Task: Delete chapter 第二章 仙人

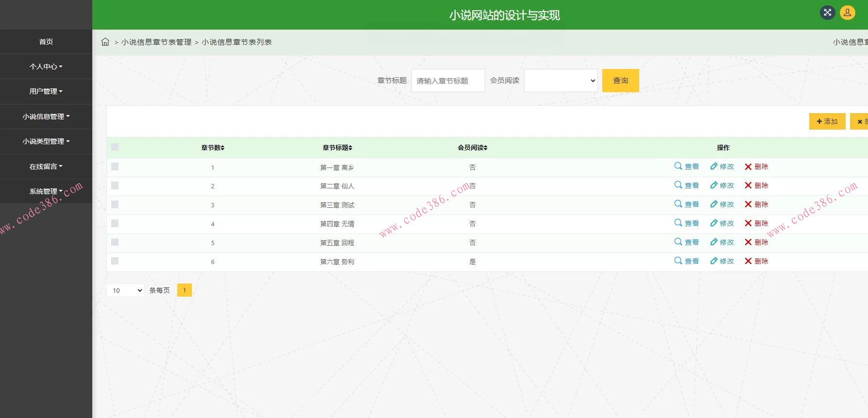Action: (756, 185)
